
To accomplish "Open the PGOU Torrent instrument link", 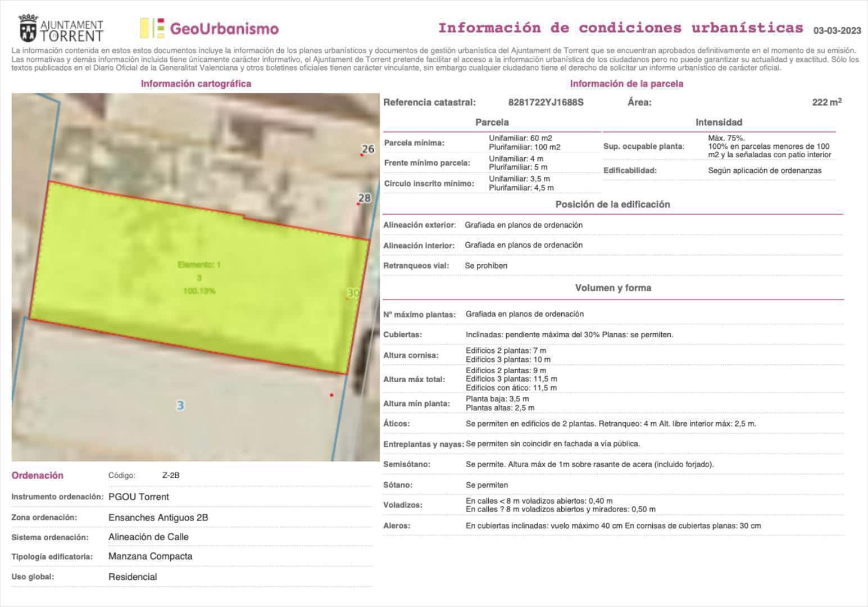I will [139, 497].
